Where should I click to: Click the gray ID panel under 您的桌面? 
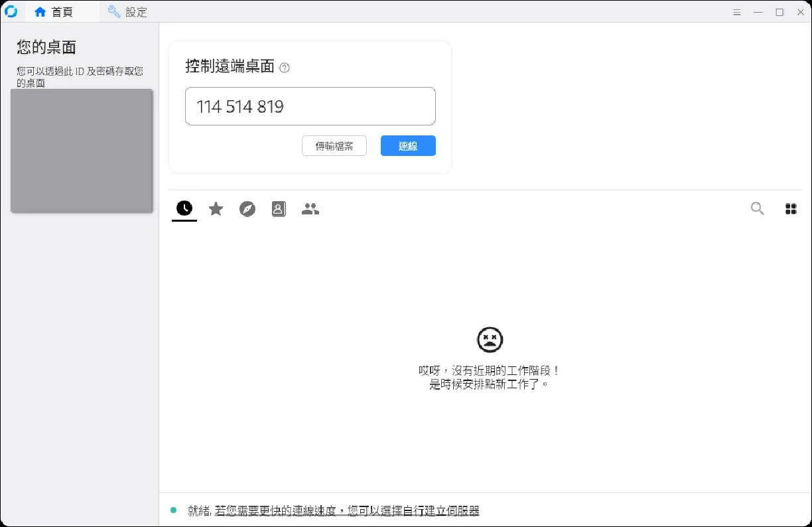(x=82, y=151)
